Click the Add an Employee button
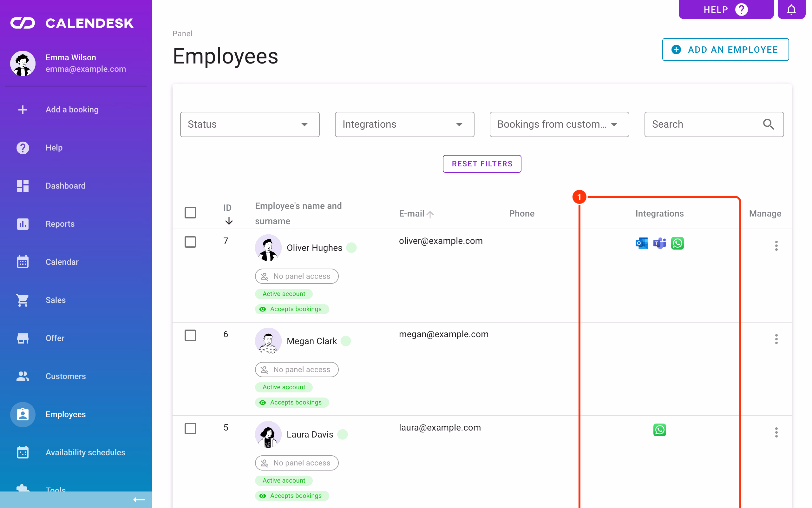 [725, 50]
